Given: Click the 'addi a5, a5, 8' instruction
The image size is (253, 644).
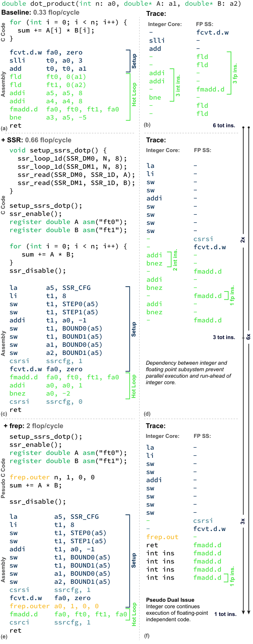Looking at the screenshot, I should pos(46,93).
